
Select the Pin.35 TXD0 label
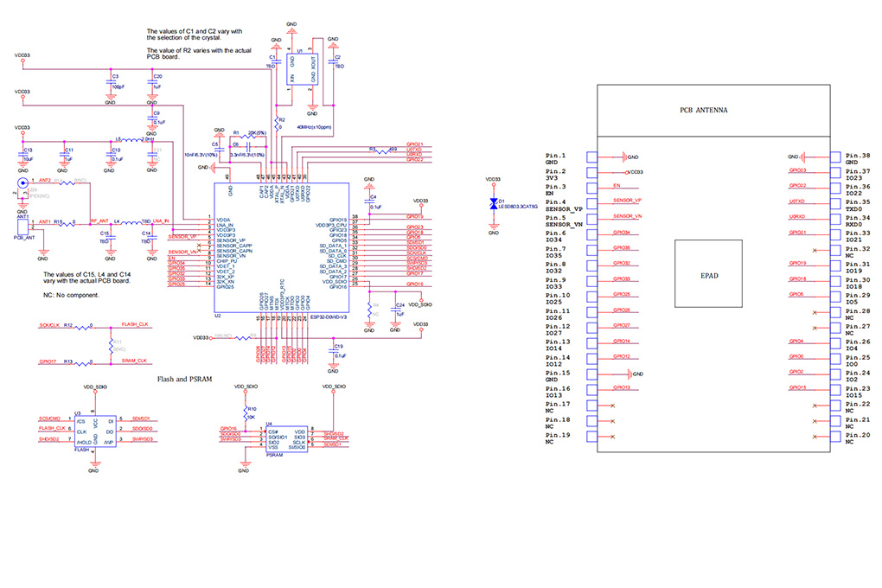pyautogui.click(x=858, y=206)
